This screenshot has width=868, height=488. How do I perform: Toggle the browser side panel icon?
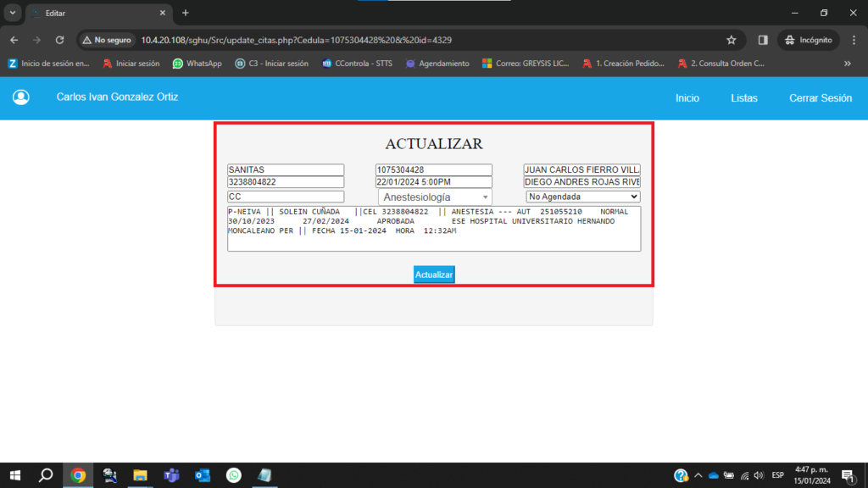click(x=763, y=40)
